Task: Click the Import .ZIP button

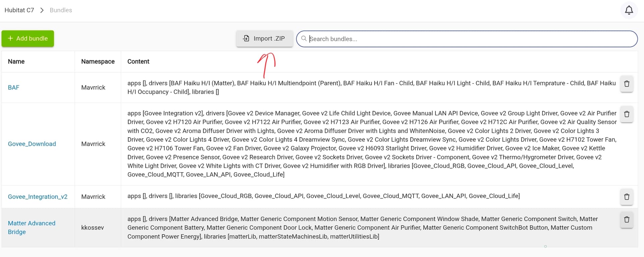Action: click(x=264, y=39)
